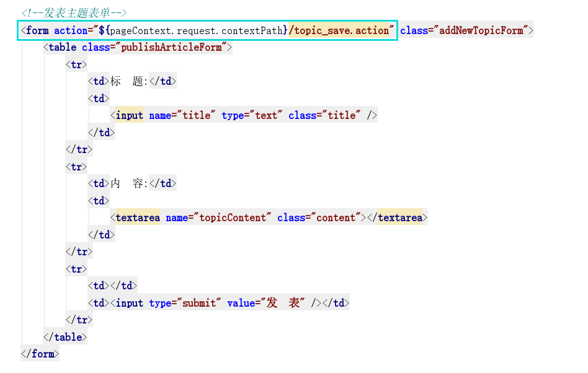The height and width of the screenshot is (373, 588).
Task: Select the name="topicContent" attribute
Action: point(218,217)
